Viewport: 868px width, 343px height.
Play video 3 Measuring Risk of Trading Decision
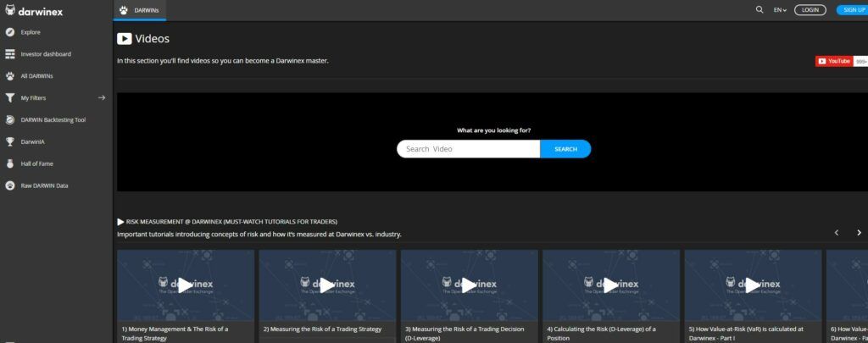point(469,285)
